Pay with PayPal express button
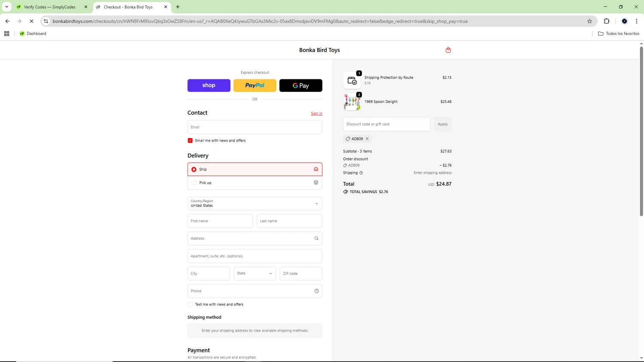644x362 pixels. [255, 85]
